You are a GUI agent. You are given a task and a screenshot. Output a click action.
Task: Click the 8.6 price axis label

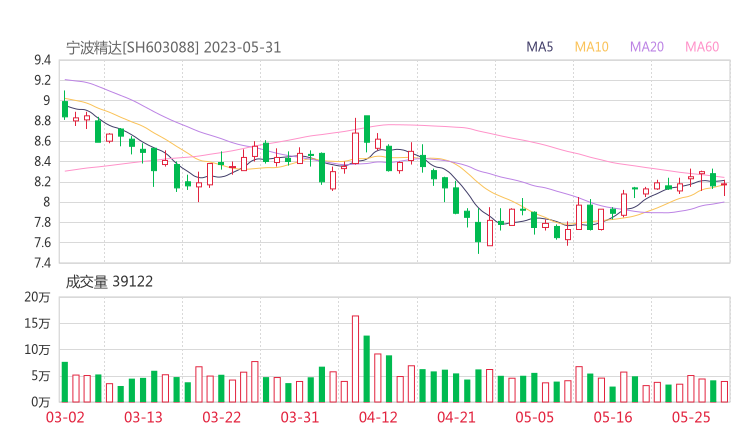tap(42, 141)
